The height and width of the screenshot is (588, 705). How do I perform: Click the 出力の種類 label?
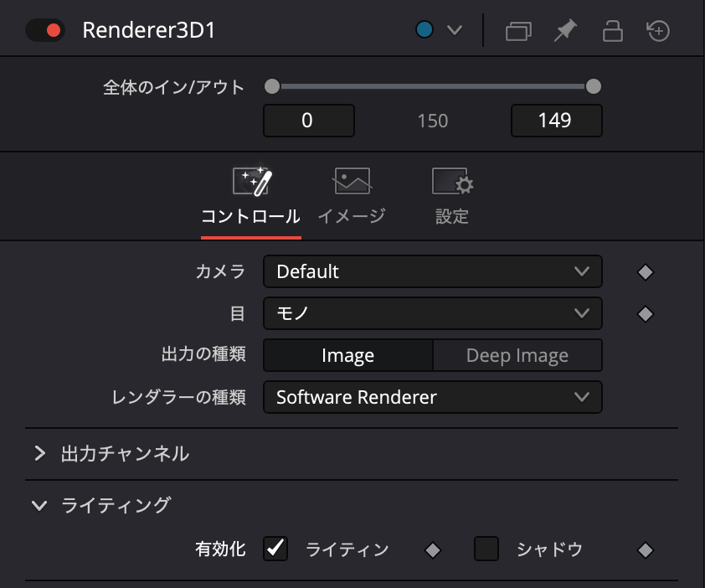pyautogui.click(x=203, y=354)
